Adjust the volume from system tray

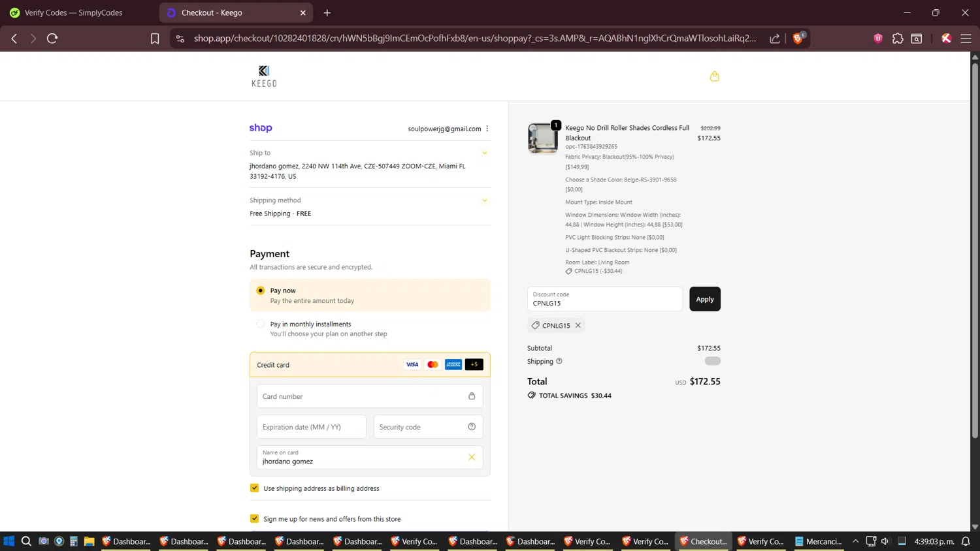pos(885,541)
